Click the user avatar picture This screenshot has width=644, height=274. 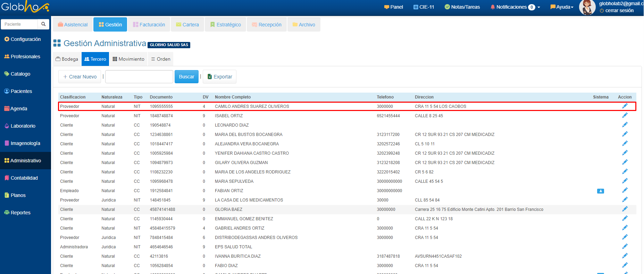tap(587, 7)
